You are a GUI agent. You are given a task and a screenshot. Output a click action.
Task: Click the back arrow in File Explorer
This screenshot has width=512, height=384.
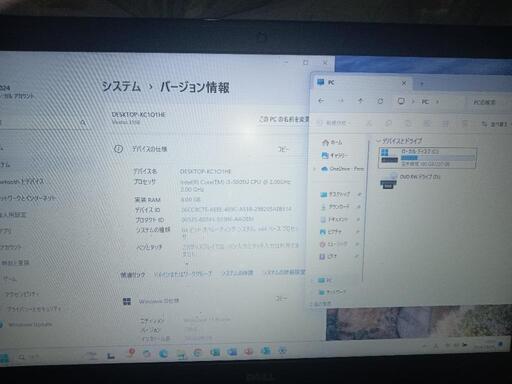[x=321, y=100]
